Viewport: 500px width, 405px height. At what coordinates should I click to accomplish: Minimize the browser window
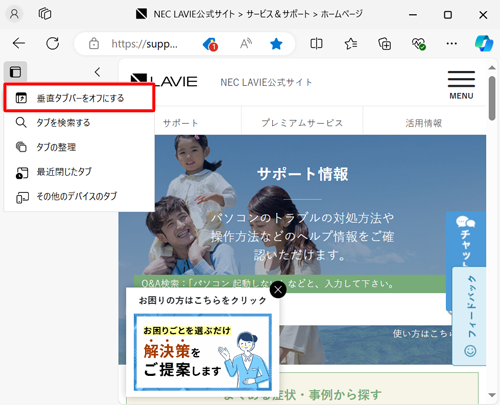click(x=413, y=15)
